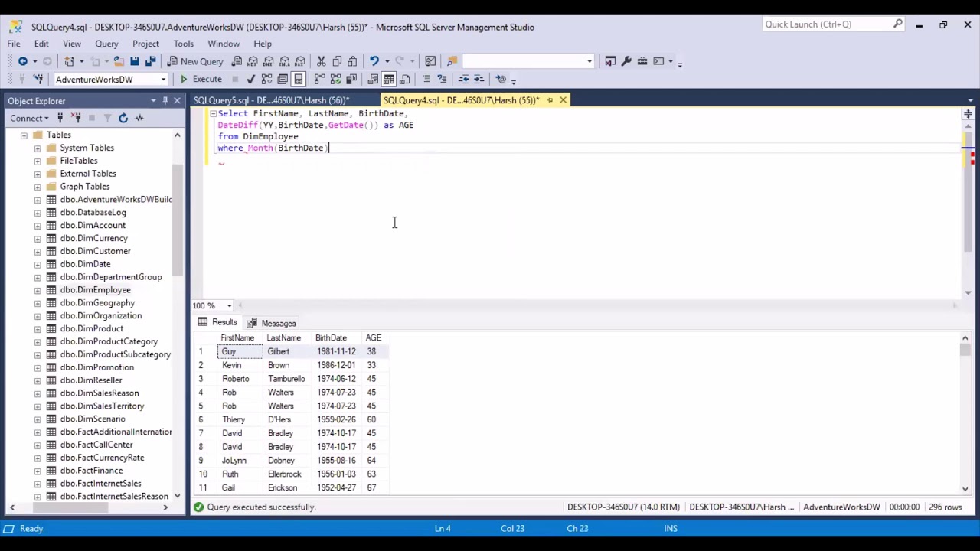Click Object Explorer activity monitor icon
This screenshot has height=551, width=980.
pos(139,118)
